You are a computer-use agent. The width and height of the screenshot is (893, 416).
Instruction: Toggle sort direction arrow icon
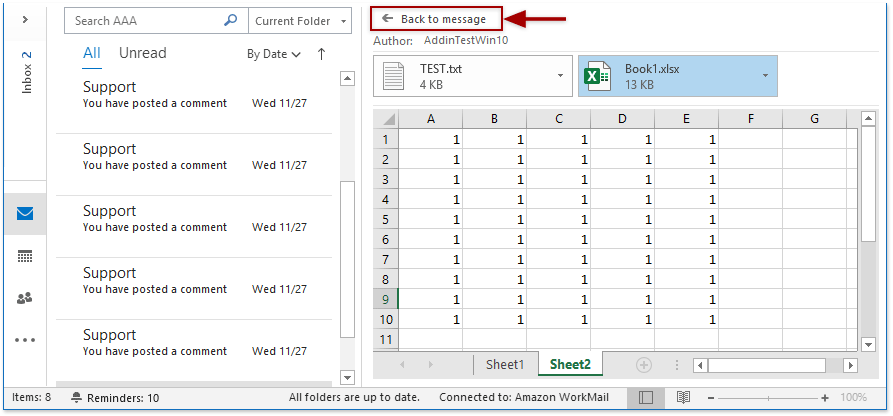(321, 54)
